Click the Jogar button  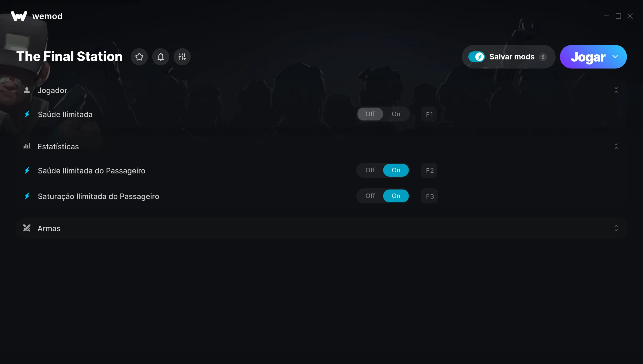pos(588,57)
